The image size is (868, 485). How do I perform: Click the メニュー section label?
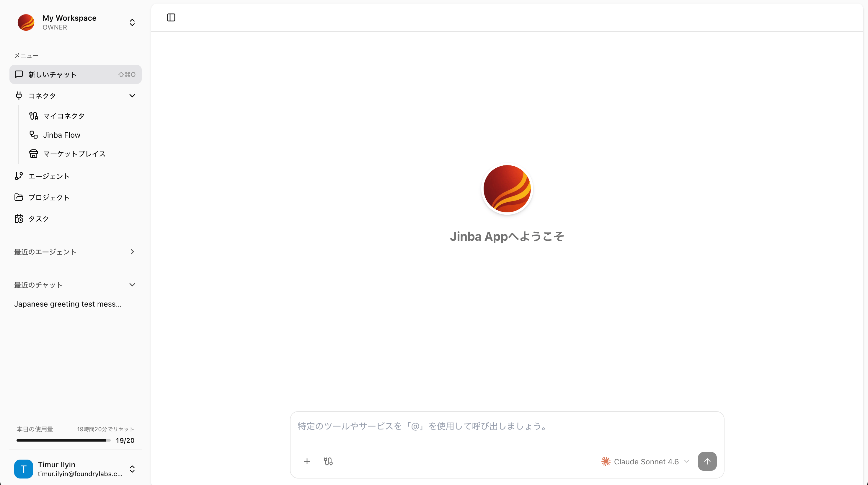(x=26, y=56)
